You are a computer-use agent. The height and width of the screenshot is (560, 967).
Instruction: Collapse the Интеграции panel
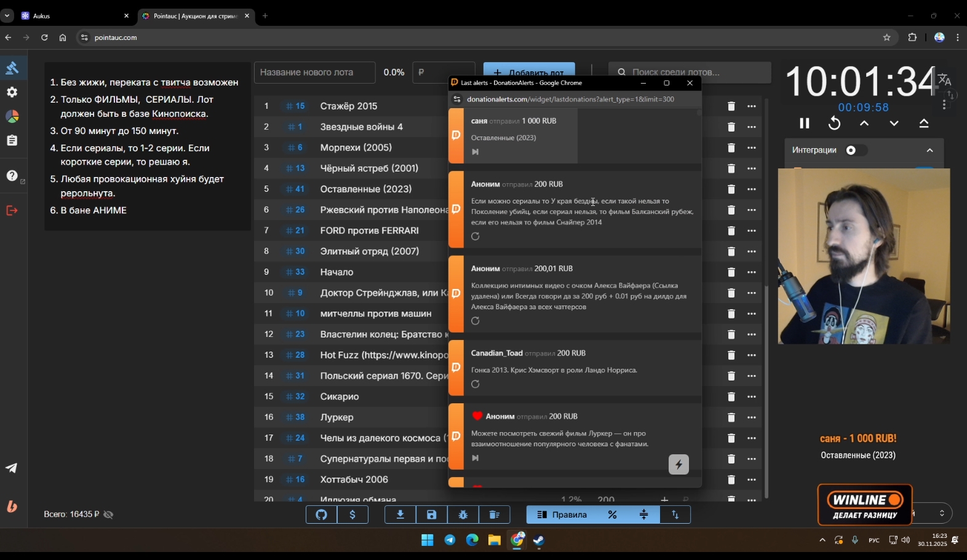point(929,151)
